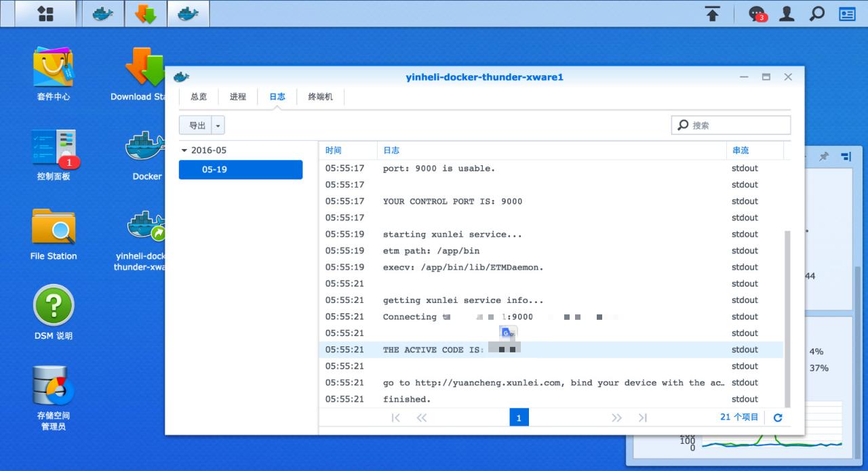Open the upload queue arrow icon

(712, 14)
